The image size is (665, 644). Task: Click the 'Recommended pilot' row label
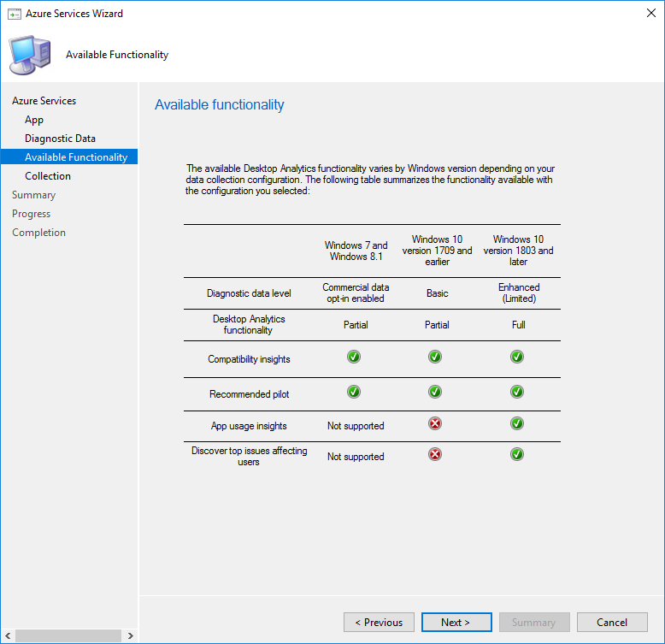249,394
